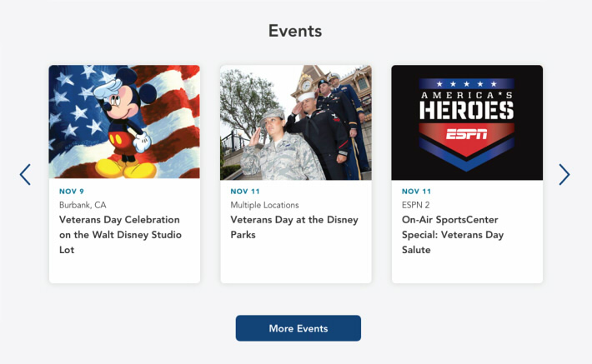The width and height of the screenshot is (592, 364).
Task: Select NOV 11 date on Disney Parks card
Action: (245, 192)
